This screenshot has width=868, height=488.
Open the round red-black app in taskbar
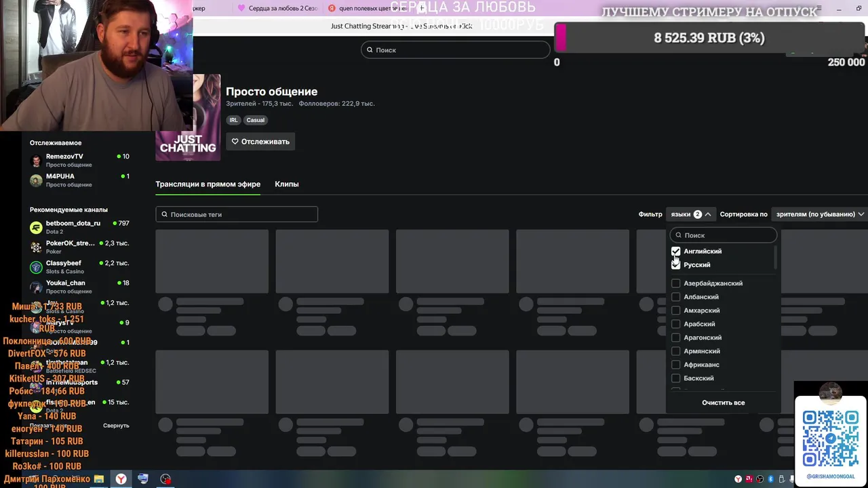coord(165,479)
